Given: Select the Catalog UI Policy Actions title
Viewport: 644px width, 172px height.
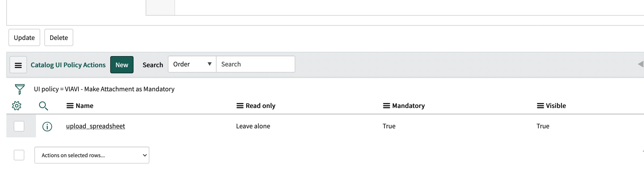Looking at the screenshot, I should click(68, 65).
